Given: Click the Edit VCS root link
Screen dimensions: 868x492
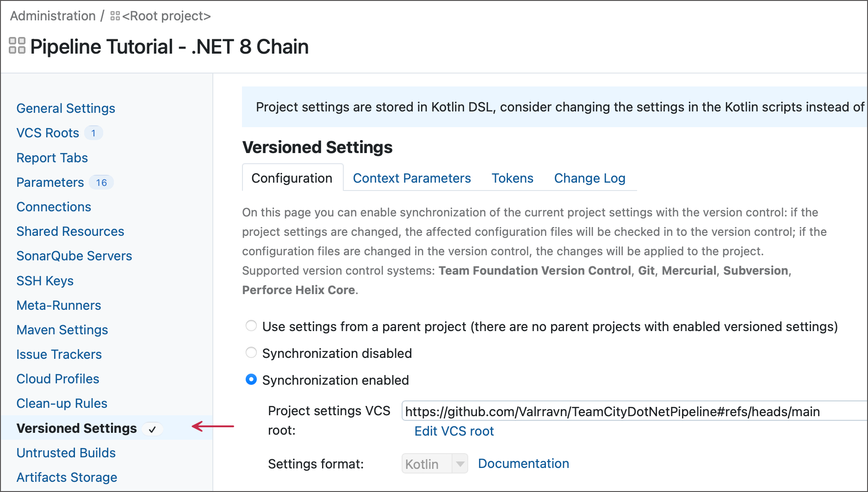Looking at the screenshot, I should (454, 431).
